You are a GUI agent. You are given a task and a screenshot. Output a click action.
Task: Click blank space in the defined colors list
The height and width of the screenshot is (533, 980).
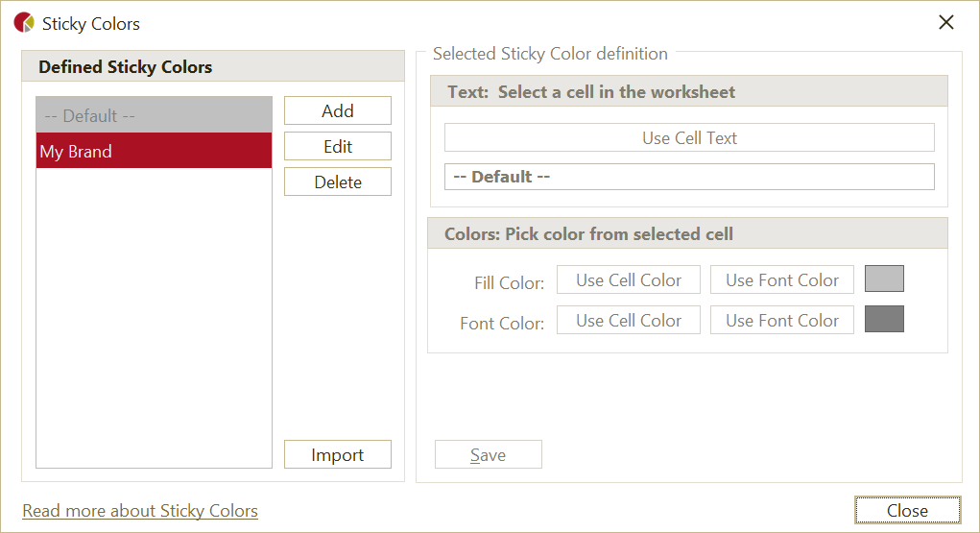(154, 317)
